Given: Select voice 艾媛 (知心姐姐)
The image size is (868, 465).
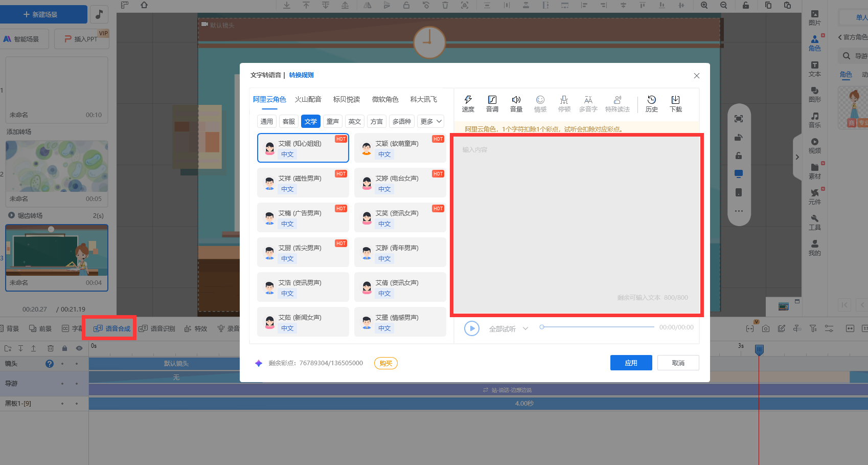Looking at the screenshot, I should pyautogui.click(x=303, y=148).
